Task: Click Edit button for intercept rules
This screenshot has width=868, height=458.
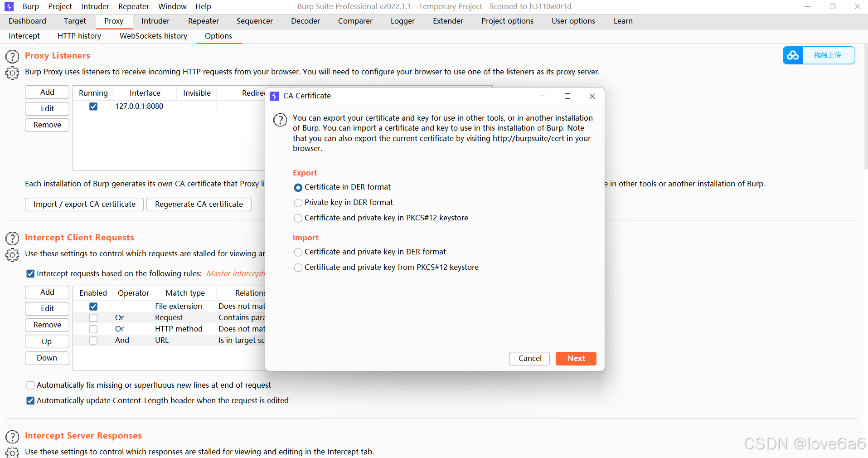Action: [x=47, y=309]
